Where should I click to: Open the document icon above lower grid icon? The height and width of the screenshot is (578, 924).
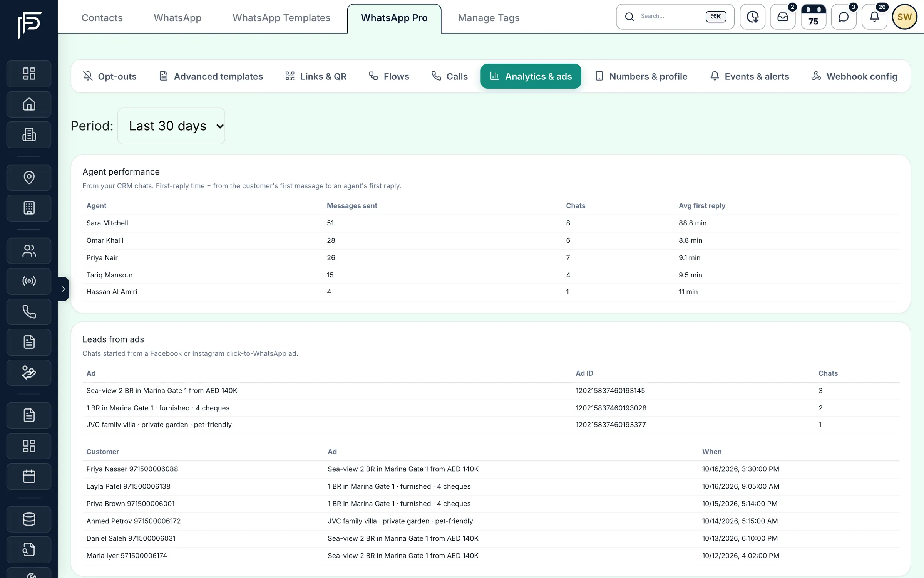coord(29,415)
